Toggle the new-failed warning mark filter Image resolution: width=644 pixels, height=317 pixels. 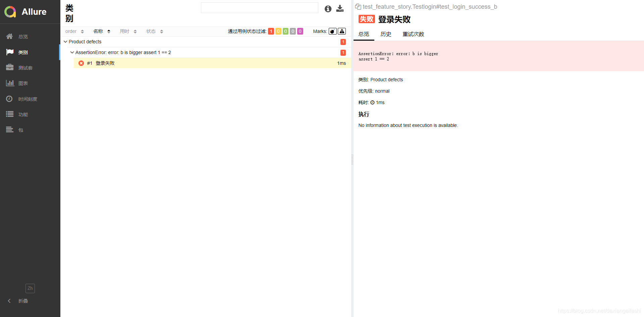(x=342, y=31)
